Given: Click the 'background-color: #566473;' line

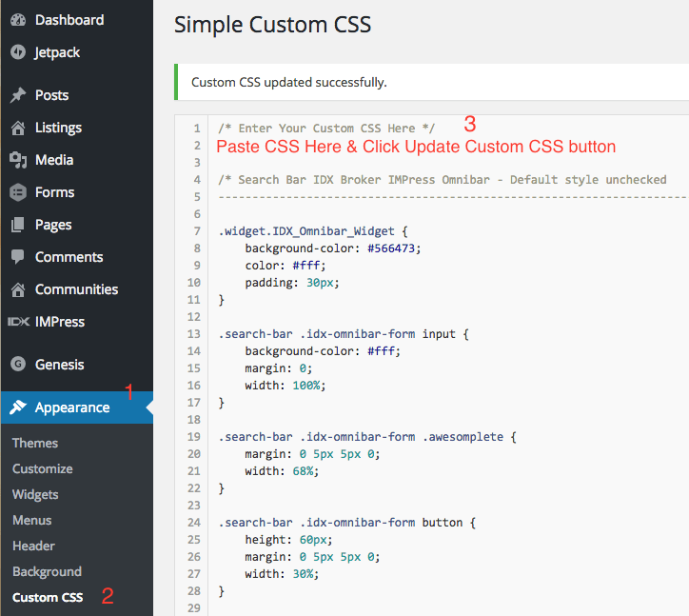Looking at the screenshot, I should point(333,248).
